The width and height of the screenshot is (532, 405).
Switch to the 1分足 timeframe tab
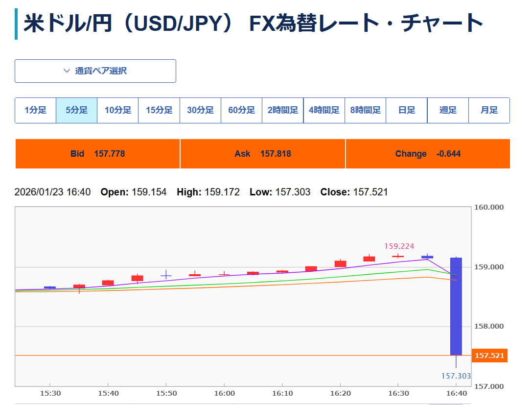(35, 110)
